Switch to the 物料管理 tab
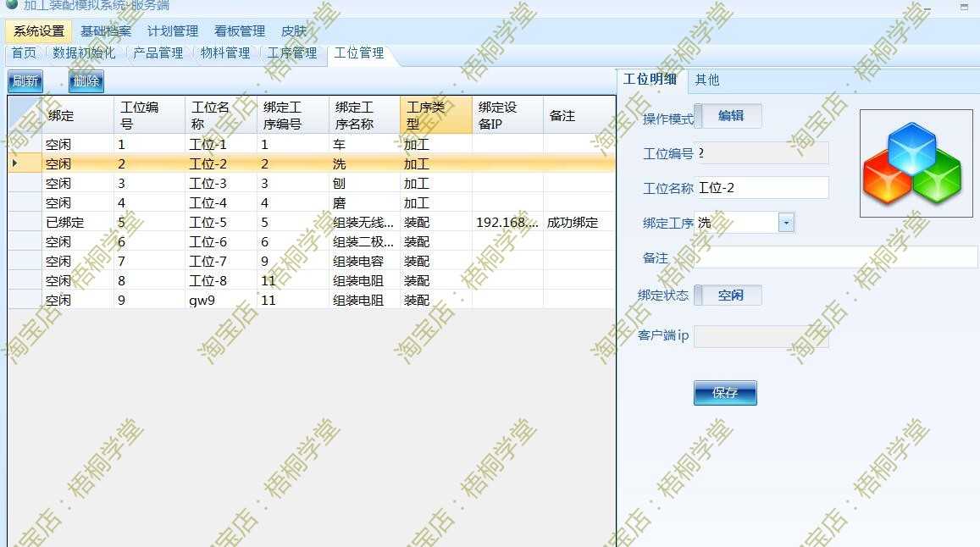Screen dimensions: 980x547 point(225,53)
